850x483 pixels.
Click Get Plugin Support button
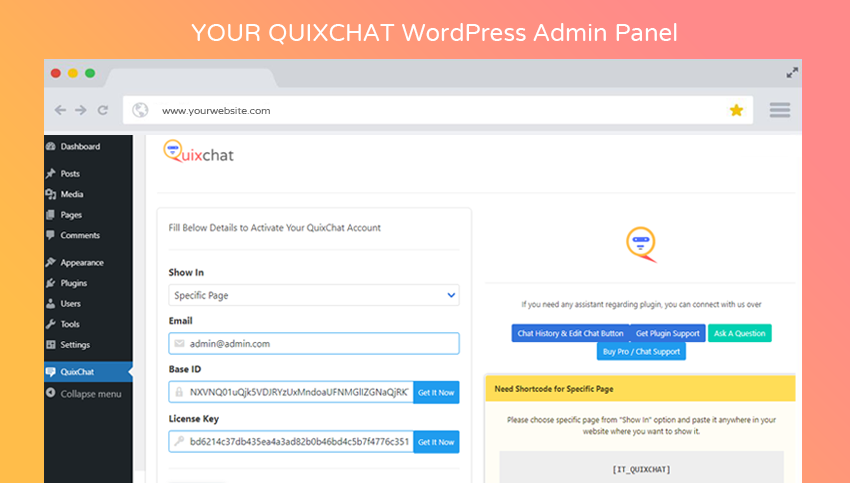tap(667, 333)
